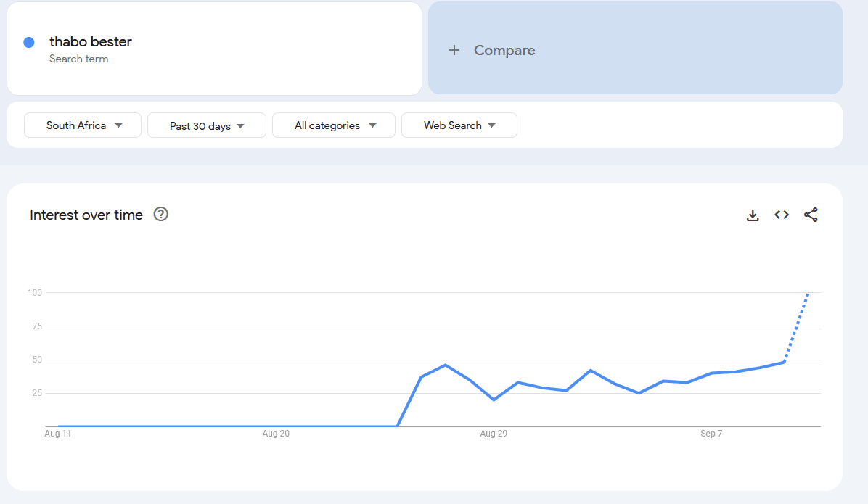Select the Aug 20 date label
The height and width of the screenshot is (504, 868).
pyautogui.click(x=276, y=434)
